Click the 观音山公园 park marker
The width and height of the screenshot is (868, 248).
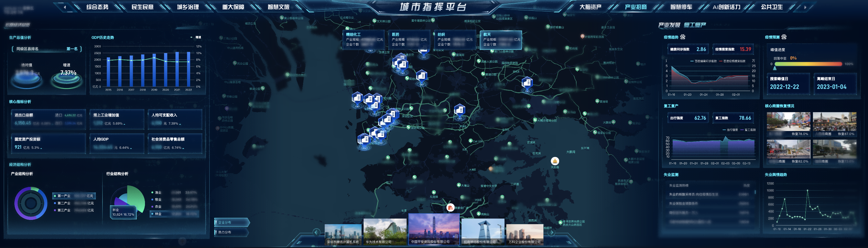[595, 132]
